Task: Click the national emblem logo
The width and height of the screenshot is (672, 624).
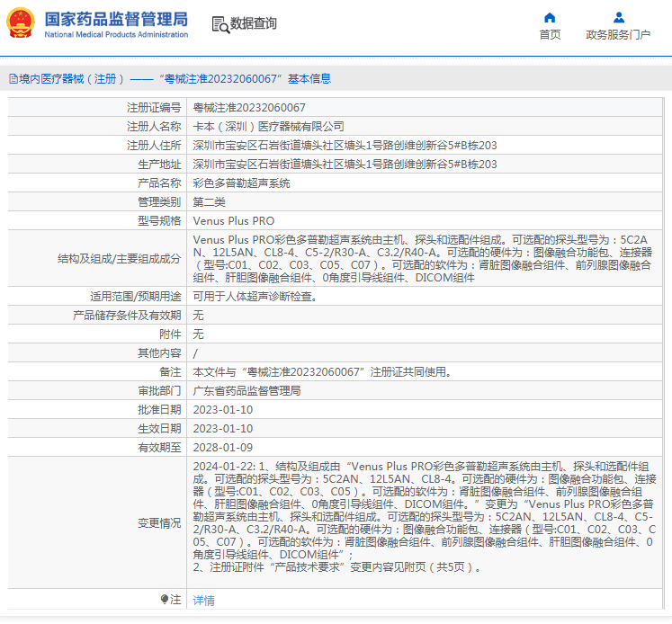Action: coord(20,22)
